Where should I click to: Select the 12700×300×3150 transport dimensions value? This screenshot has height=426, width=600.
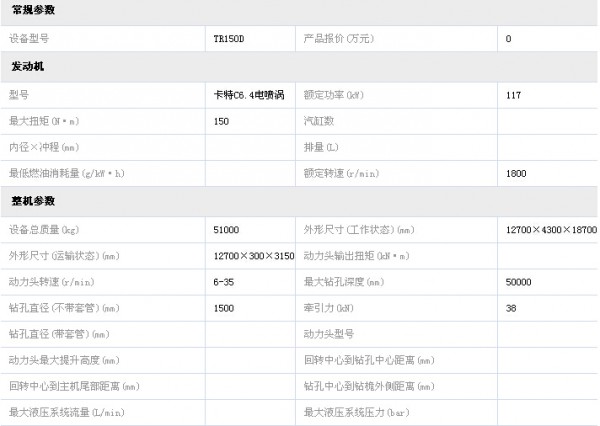tap(254, 255)
